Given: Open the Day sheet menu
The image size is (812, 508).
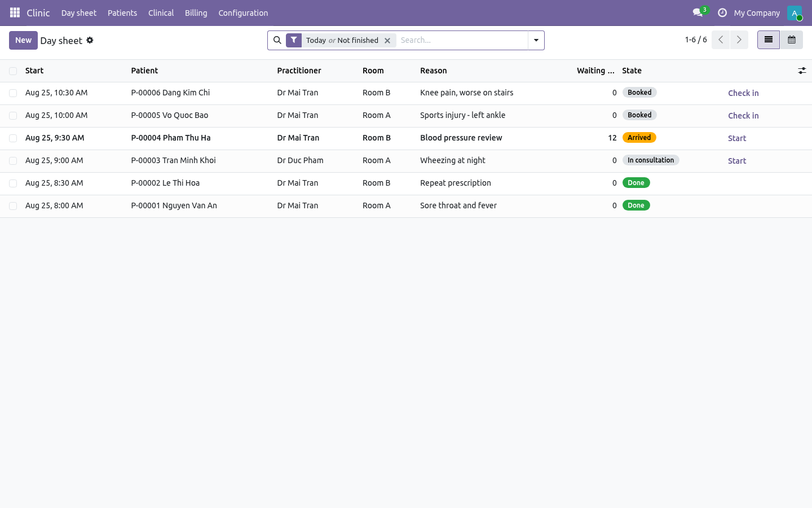Looking at the screenshot, I should click(79, 12).
